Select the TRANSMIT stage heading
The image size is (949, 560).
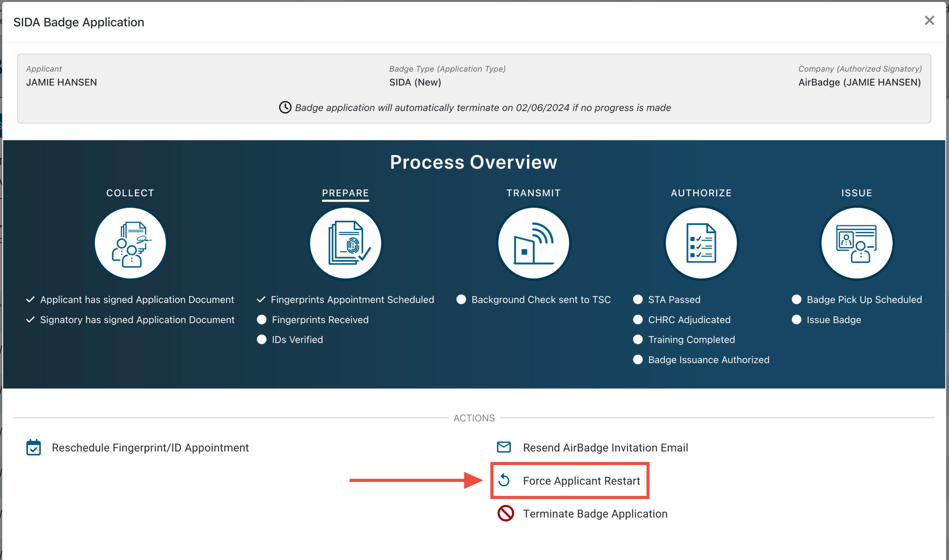[x=533, y=193]
